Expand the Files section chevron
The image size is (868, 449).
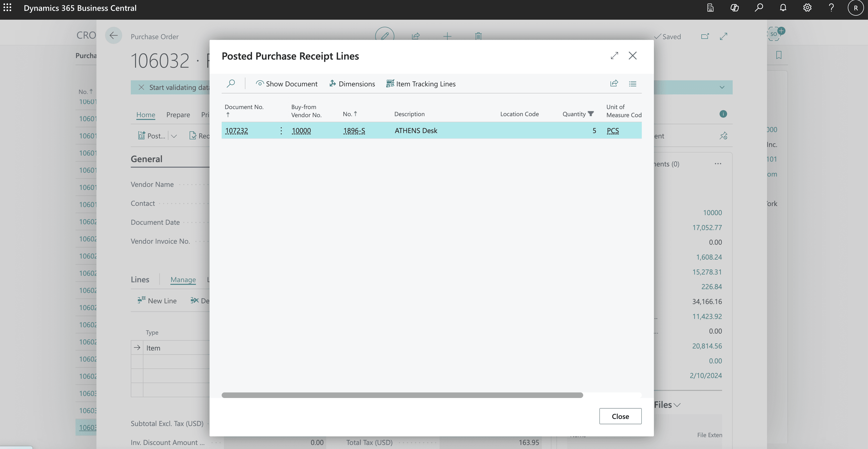pos(677,405)
